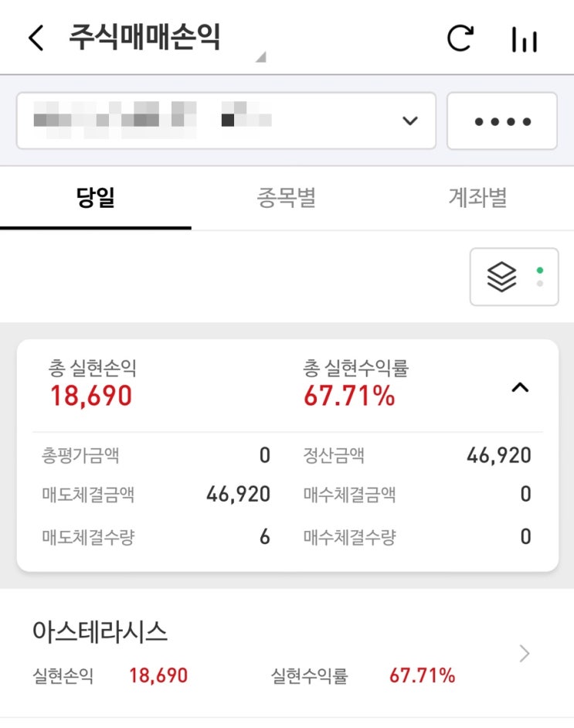
Task: Open the bar chart view icon
Action: tap(525, 39)
